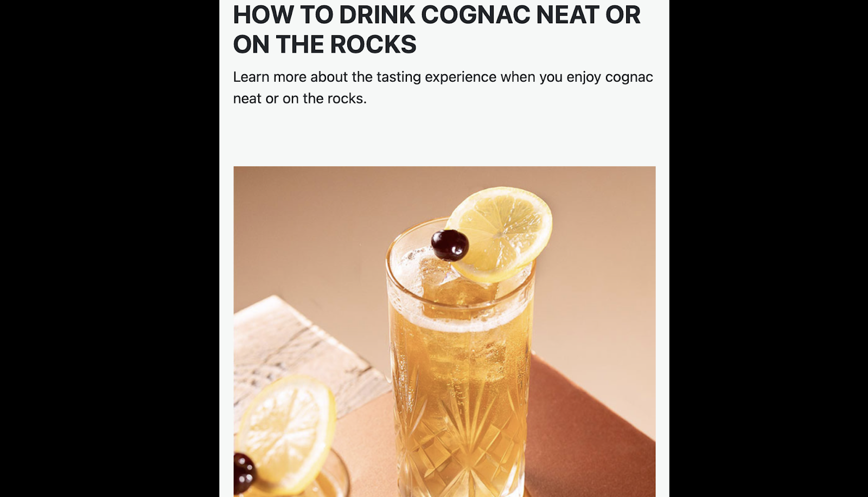This screenshot has width=868, height=497.
Task: Click the word 'COGNAC' in the headline
Action: coord(476,15)
